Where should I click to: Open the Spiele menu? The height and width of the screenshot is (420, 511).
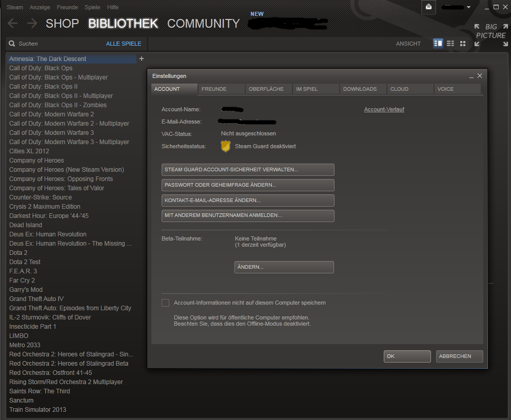point(92,7)
